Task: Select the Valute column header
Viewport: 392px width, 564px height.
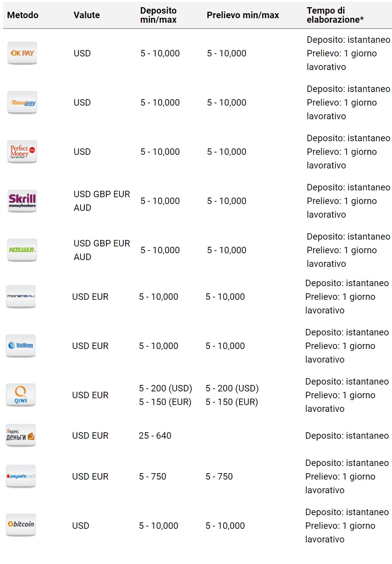Action: click(87, 15)
